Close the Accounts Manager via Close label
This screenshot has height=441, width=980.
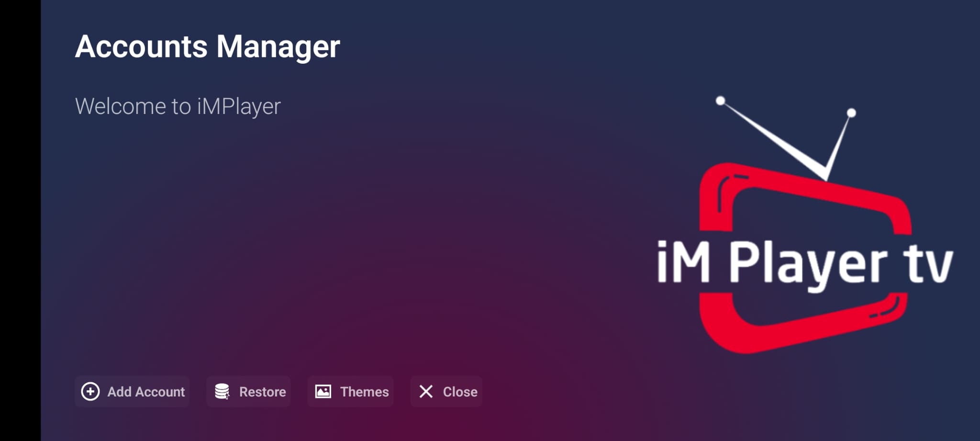[x=460, y=392]
